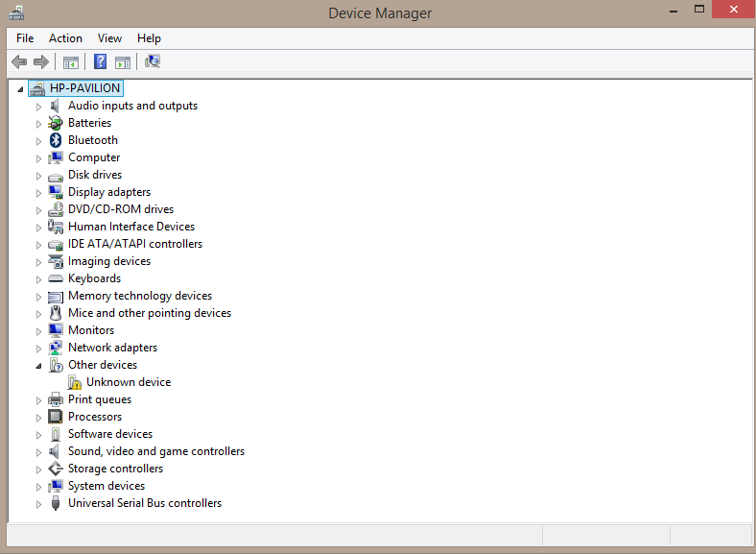
Task: Open the Action menu
Action: (x=65, y=38)
